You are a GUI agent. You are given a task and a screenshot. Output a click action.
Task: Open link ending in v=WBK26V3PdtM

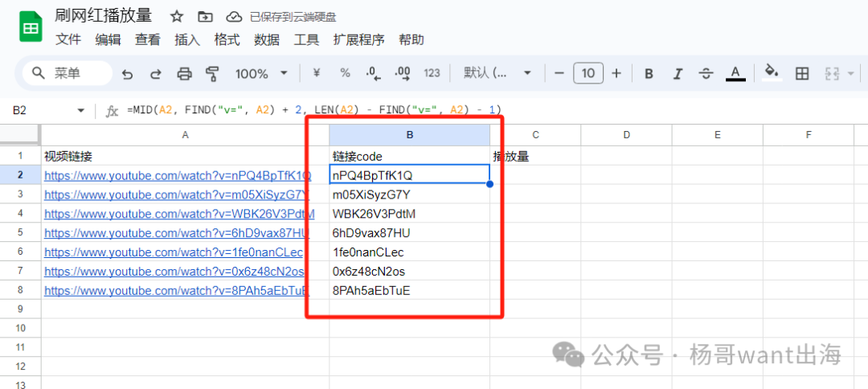[179, 214]
